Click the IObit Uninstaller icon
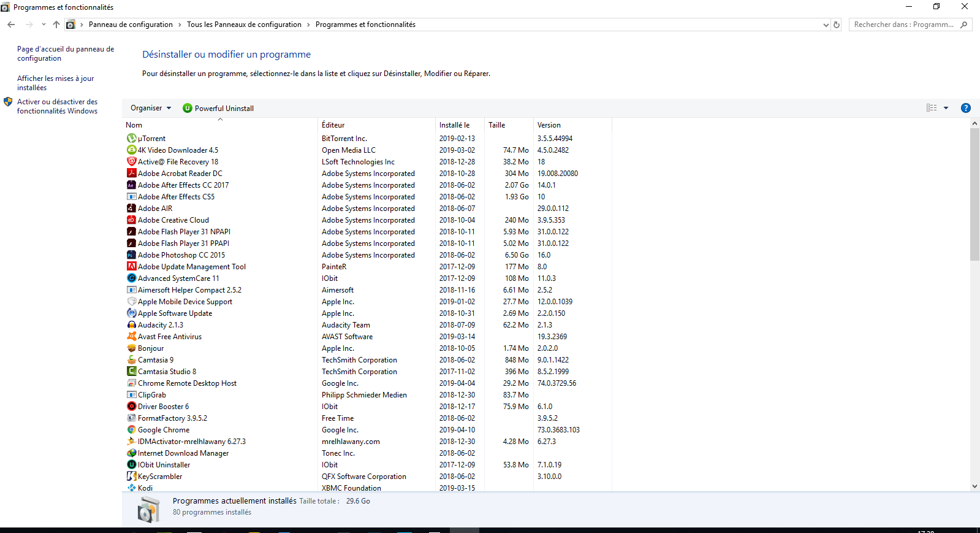Viewport: 980px width, 533px height. (x=131, y=465)
